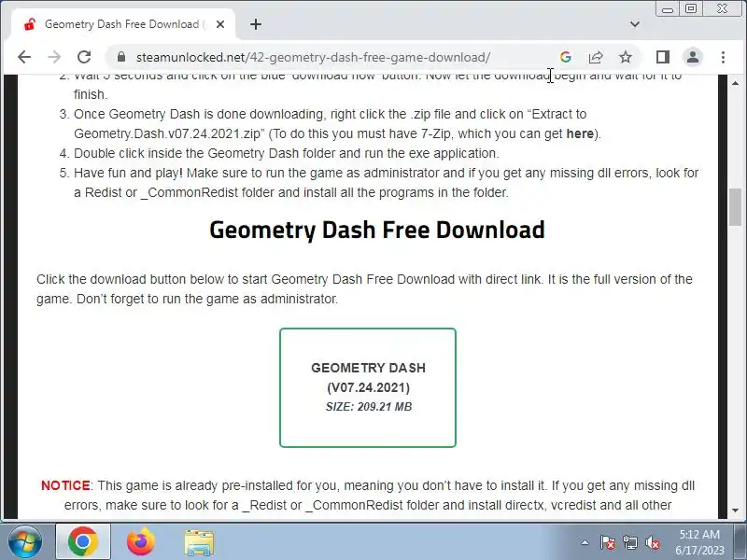This screenshot has width=747, height=560.
Task: Follow the bold 'here' 7-Zip link
Action: (x=580, y=133)
